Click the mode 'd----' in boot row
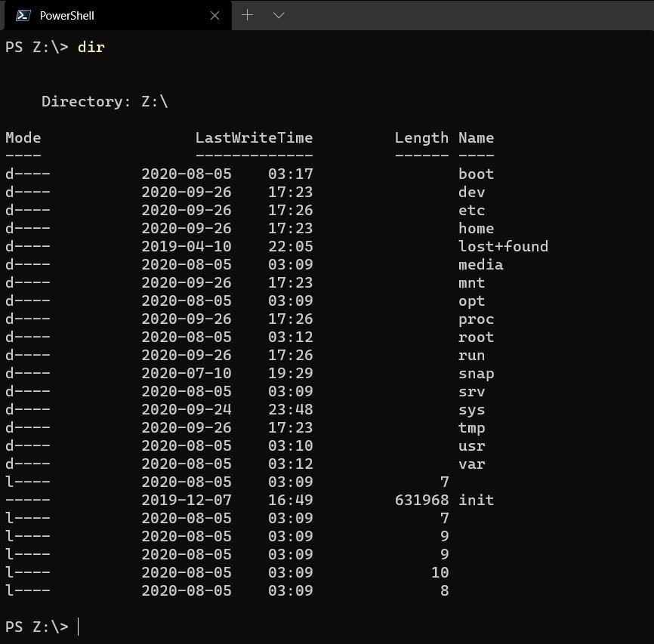Viewport: 654px width, 644px height. point(27,174)
